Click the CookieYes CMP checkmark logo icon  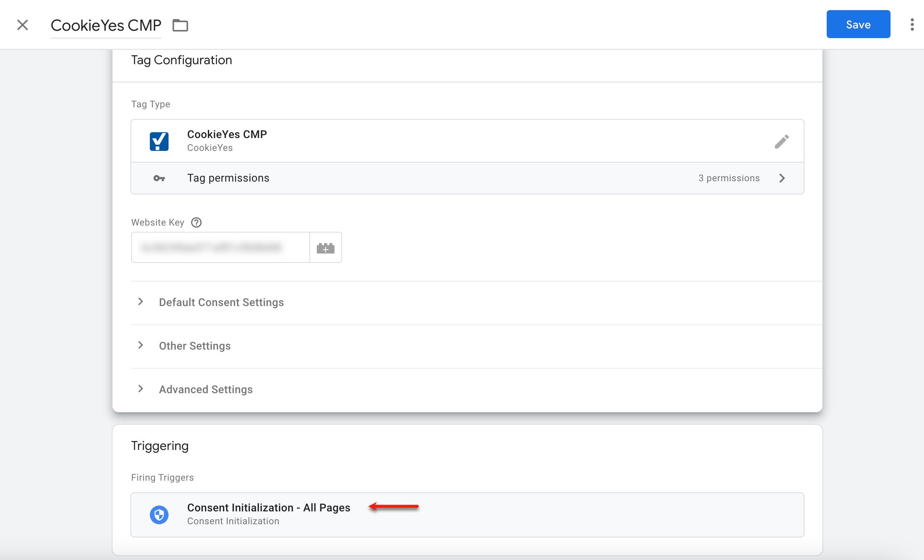(x=159, y=141)
